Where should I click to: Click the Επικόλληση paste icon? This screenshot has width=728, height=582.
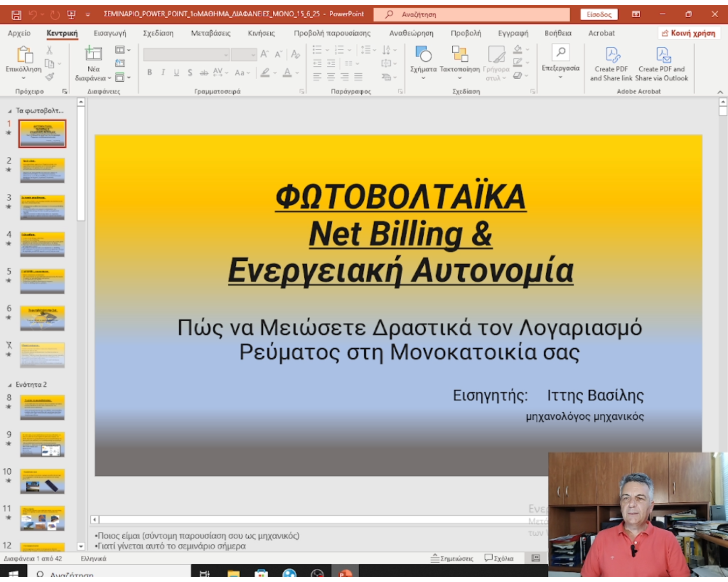click(24, 55)
